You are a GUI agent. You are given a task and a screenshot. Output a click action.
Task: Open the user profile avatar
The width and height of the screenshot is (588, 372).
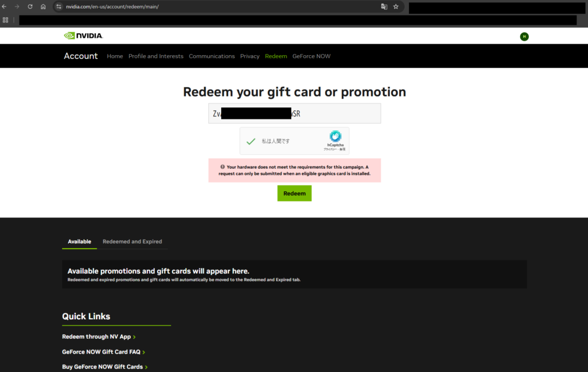tap(524, 36)
